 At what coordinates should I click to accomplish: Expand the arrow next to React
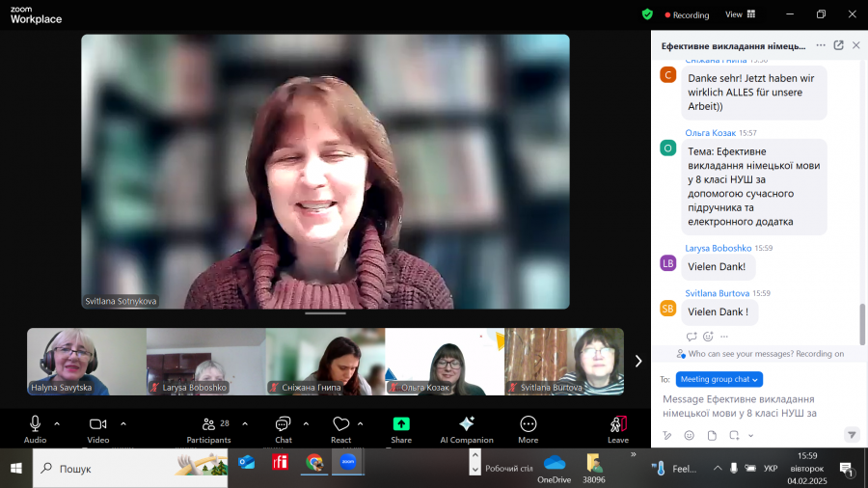coord(361,423)
